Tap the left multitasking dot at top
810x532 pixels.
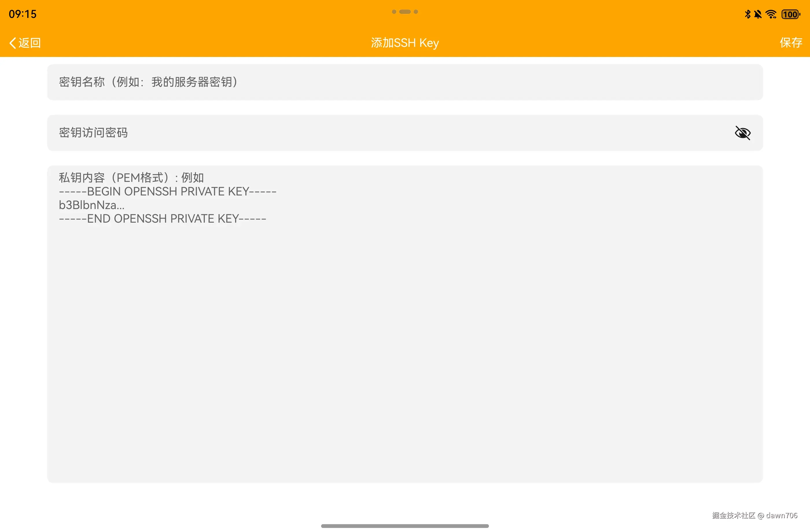pos(394,12)
